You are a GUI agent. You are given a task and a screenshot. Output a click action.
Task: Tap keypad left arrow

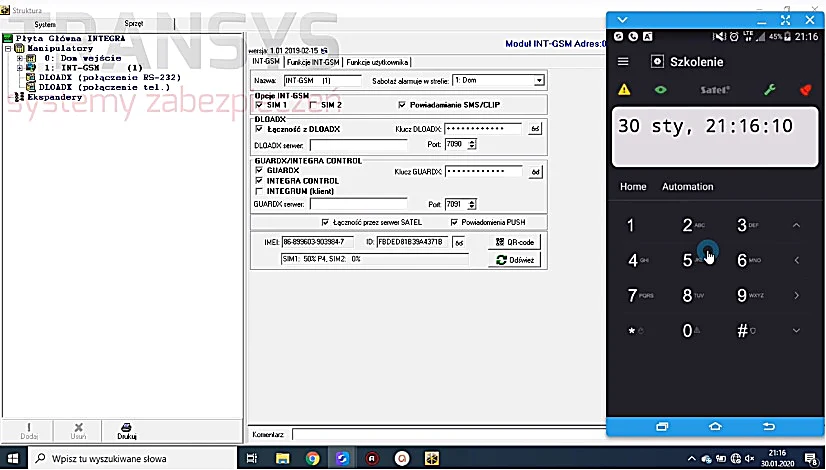point(796,260)
